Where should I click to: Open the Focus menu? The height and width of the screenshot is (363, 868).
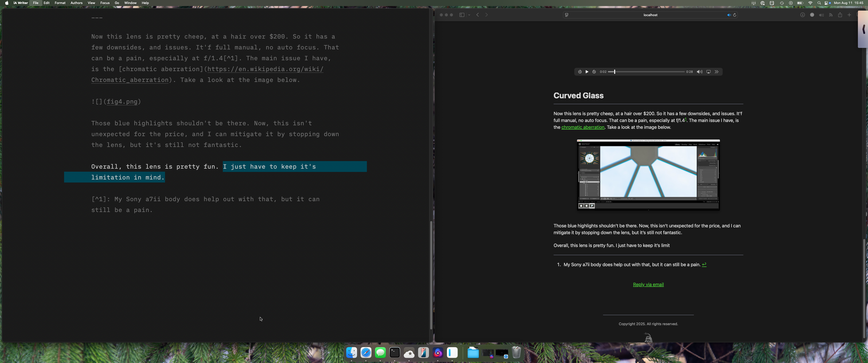(x=105, y=3)
